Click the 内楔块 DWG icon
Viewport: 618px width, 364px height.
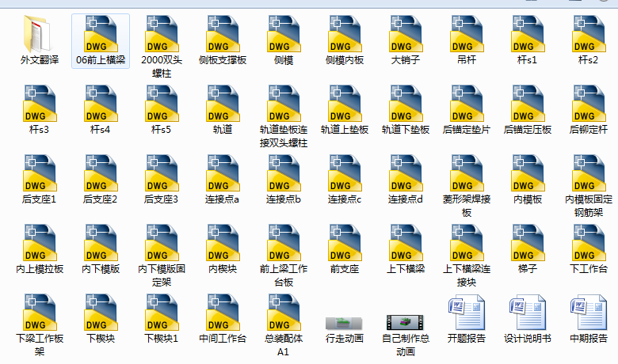[x=223, y=243]
